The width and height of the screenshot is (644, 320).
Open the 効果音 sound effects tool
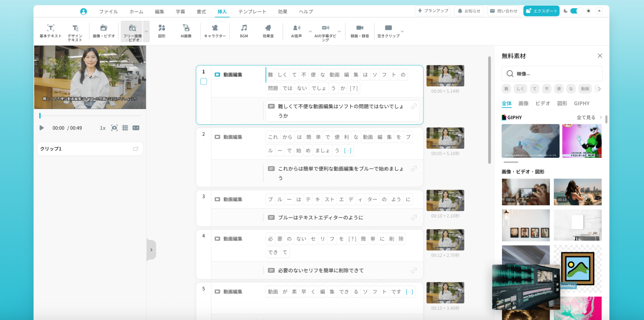268,31
